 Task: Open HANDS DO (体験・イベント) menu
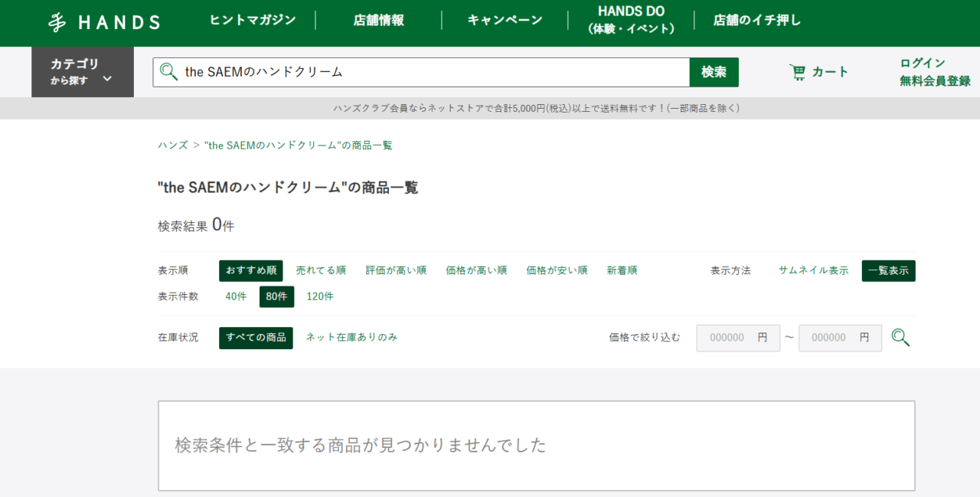[x=632, y=21]
